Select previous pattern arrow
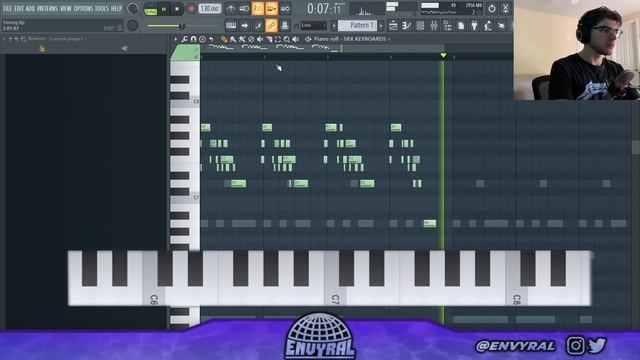Image resolution: width=640 pixels, height=360 pixels. click(334, 25)
